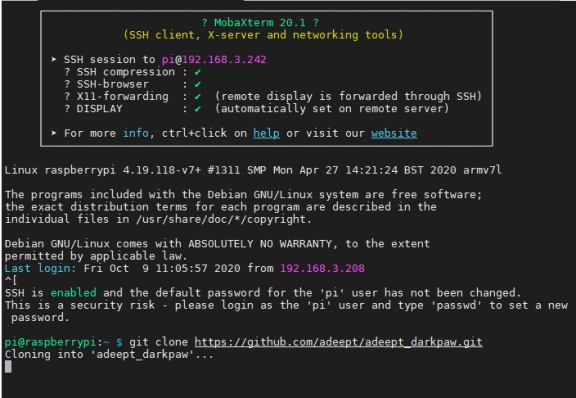Screen dimensions: 576x398
Task: Click the terminal cursor block
Action: [8, 366]
